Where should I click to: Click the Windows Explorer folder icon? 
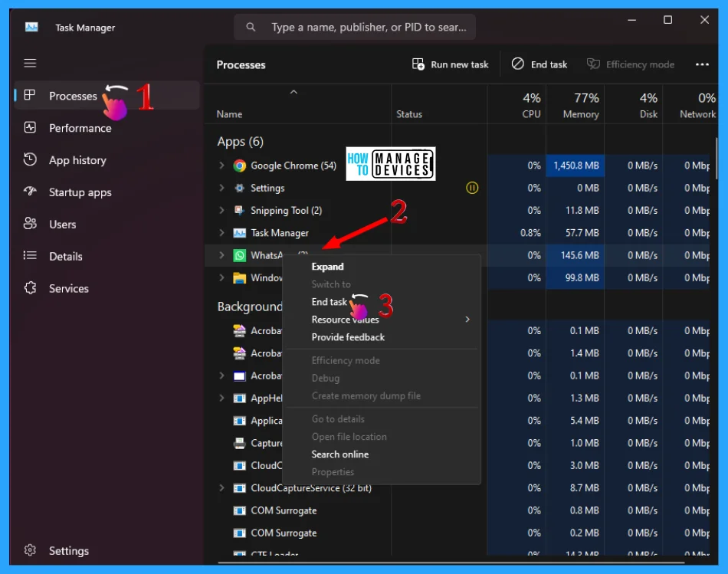(240, 277)
